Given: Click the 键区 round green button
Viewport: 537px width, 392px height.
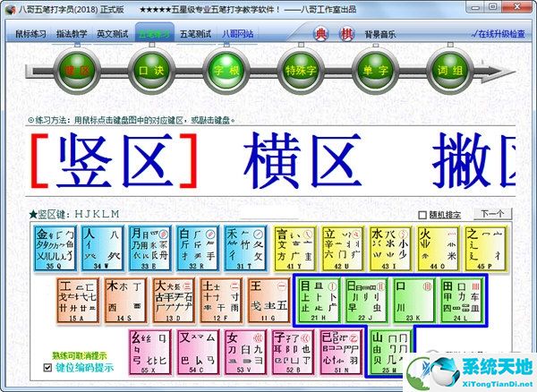Looking at the screenshot, I should click(78, 71).
